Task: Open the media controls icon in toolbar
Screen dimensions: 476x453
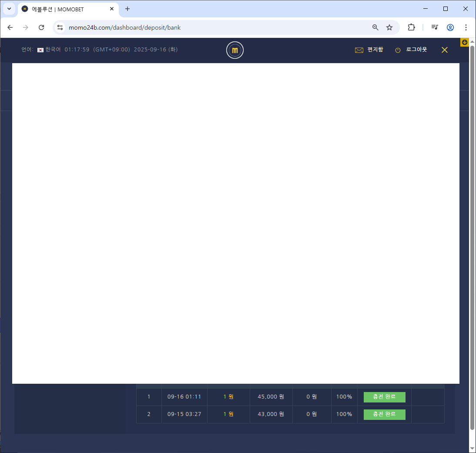Action: [434, 27]
